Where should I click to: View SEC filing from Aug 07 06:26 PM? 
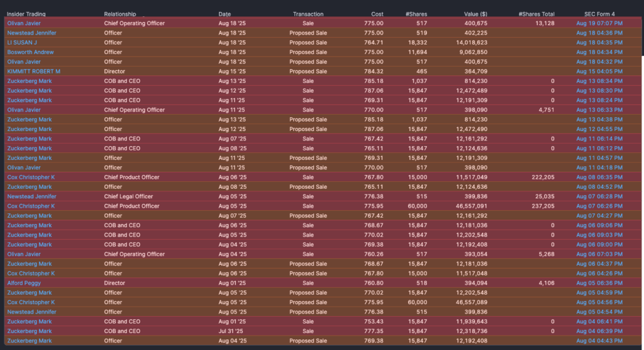pyautogui.click(x=599, y=206)
